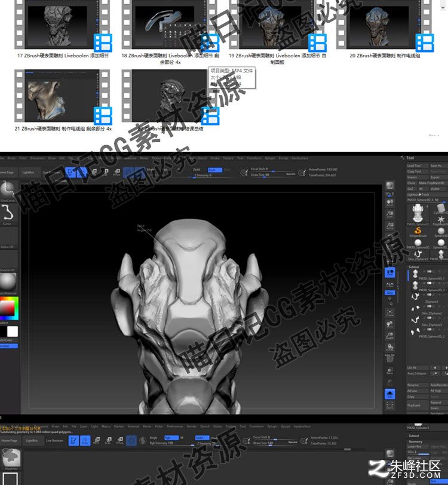Click the Scroll icon on right shelf

pos(390,202)
